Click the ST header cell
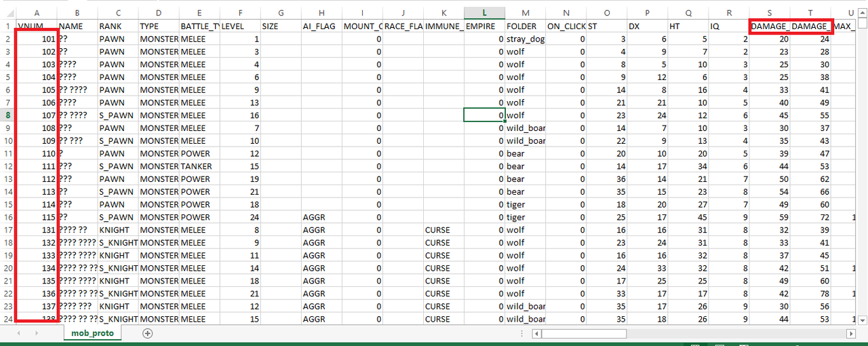The image size is (868, 346). 606,26
